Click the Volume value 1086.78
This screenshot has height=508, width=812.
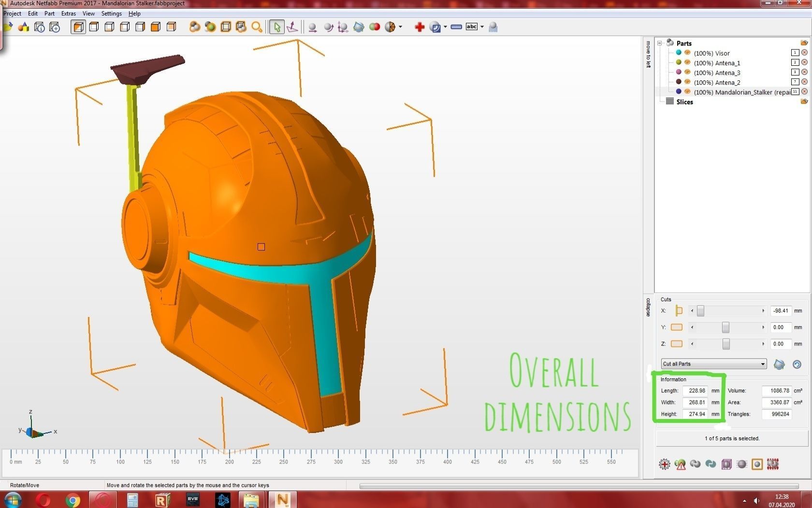point(776,390)
